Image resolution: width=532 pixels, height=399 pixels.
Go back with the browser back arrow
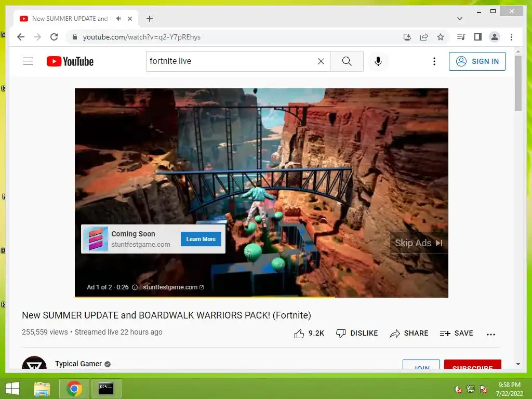point(21,37)
